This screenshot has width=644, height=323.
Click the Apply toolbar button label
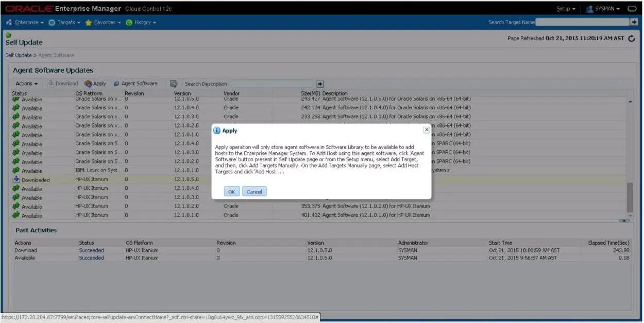click(99, 84)
